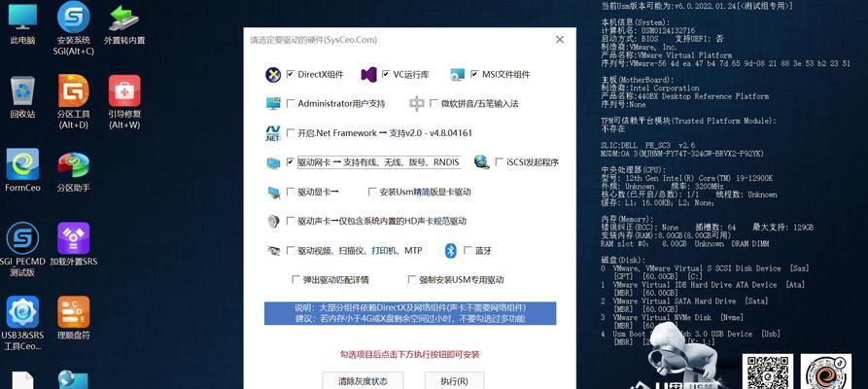
Task: Check 弹出驱动匹配详情 checkbox
Action: 295,280
